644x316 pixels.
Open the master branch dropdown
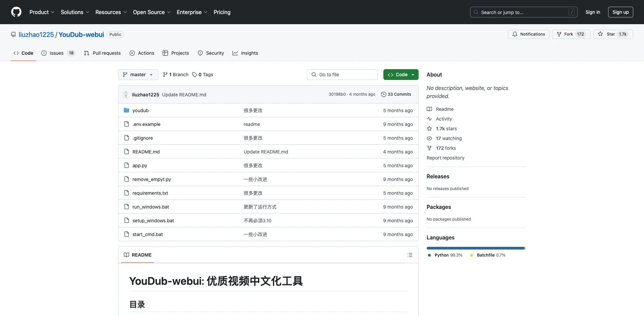138,75
